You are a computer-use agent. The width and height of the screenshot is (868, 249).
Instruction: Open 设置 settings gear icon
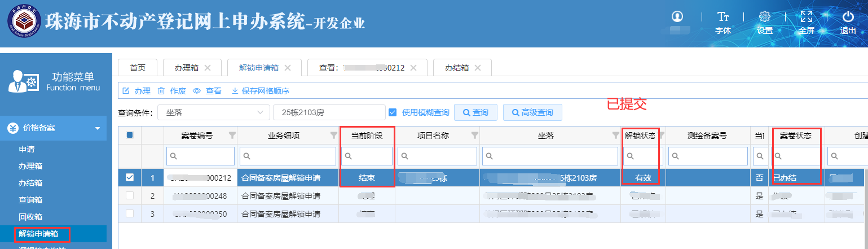(x=765, y=17)
